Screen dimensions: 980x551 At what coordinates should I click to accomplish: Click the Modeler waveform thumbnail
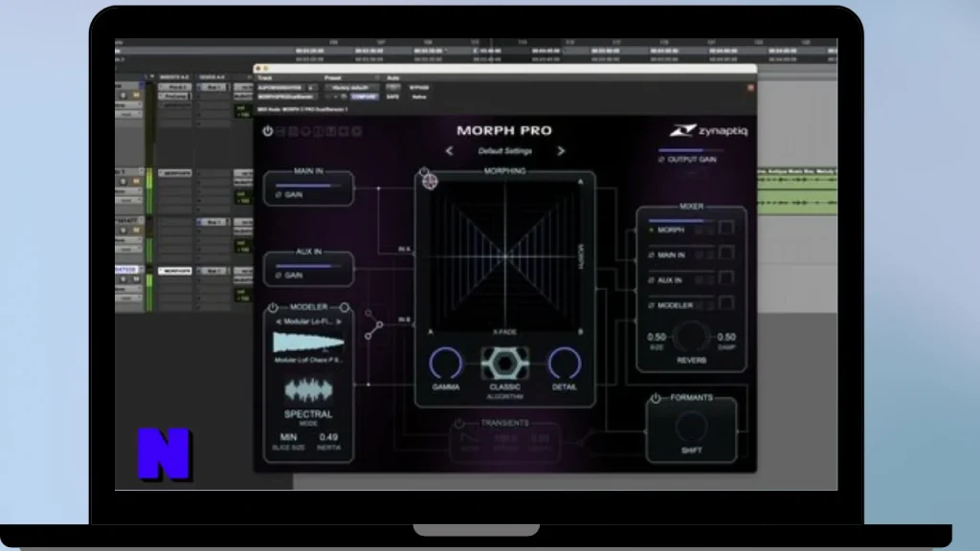point(308,343)
